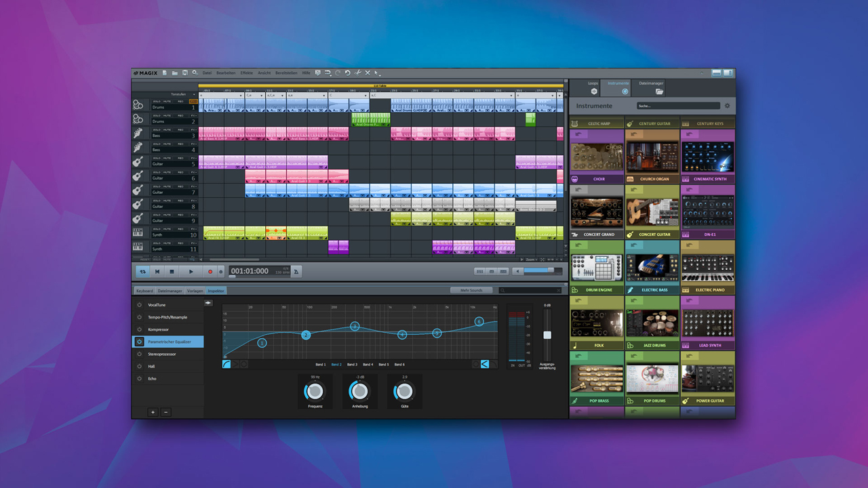Open the FX dropdown on Drums track 2

click(193, 116)
